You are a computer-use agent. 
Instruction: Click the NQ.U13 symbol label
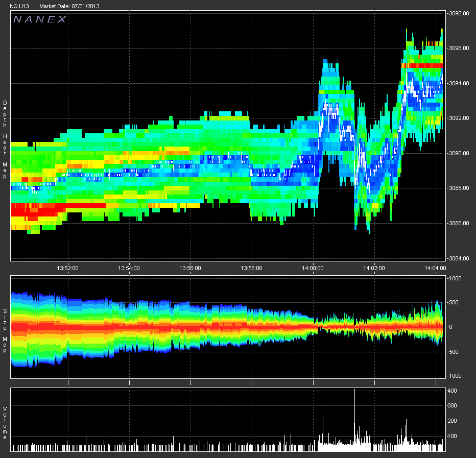pyautogui.click(x=19, y=6)
